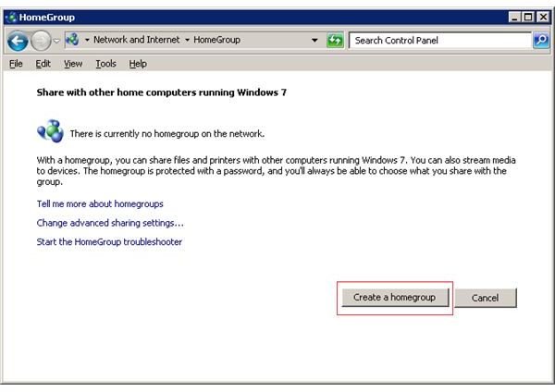
Task: Maximize the HomeGroup window
Action: (528, 18)
